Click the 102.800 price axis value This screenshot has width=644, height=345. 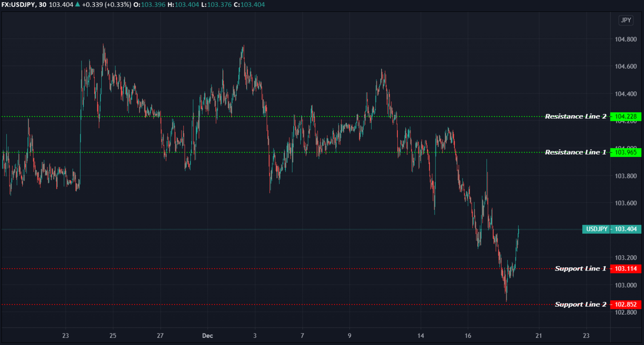tap(625, 313)
